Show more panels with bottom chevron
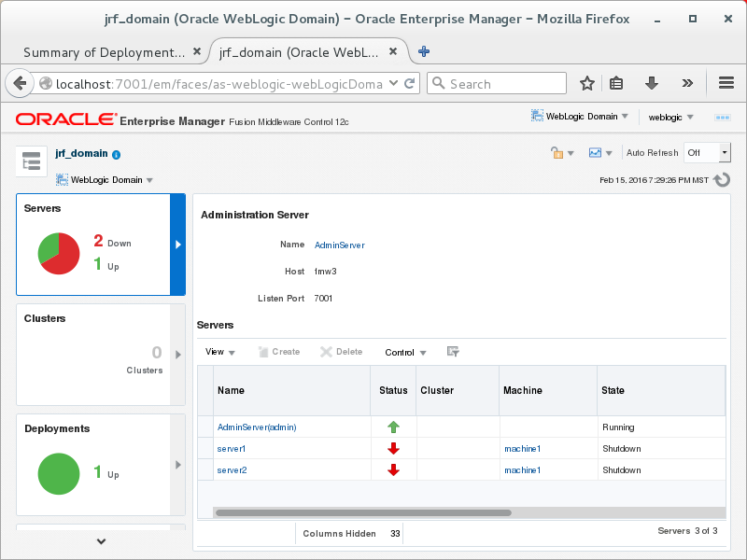Image resolution: width=747 pixels, height=560 pixels. tap(101, 541)
